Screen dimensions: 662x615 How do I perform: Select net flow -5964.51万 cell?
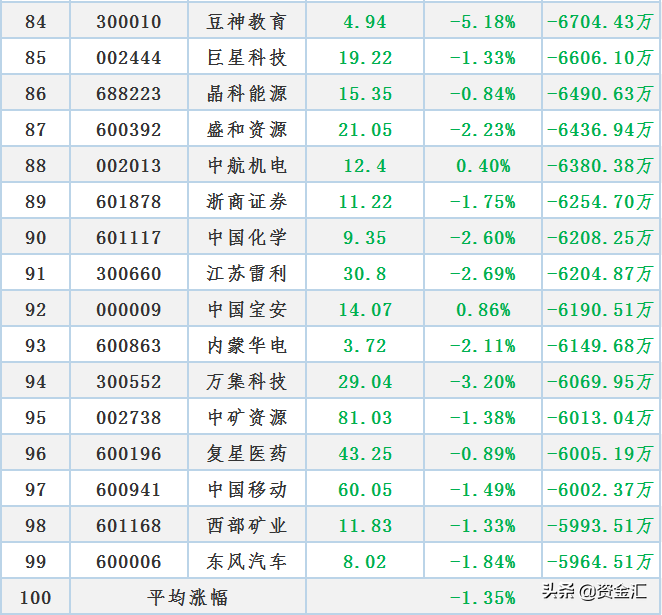tap(600, 562)
